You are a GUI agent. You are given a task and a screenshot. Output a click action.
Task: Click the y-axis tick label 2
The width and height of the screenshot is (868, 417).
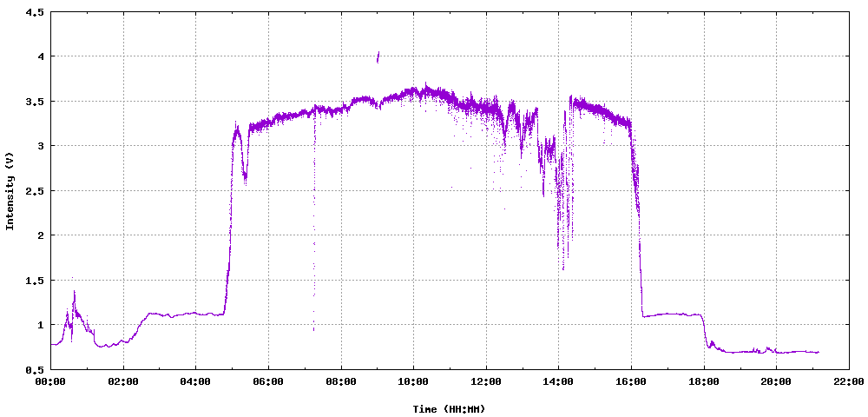pos(41,235)
